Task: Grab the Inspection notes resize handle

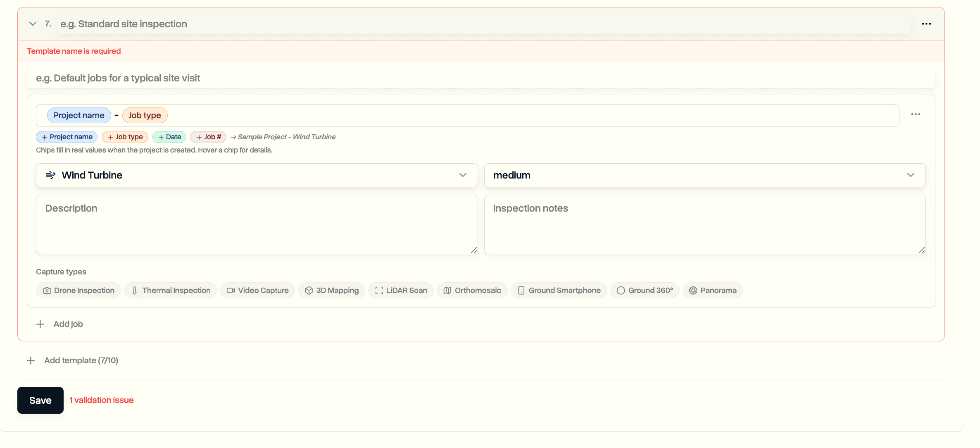Action: coord(922,250)
